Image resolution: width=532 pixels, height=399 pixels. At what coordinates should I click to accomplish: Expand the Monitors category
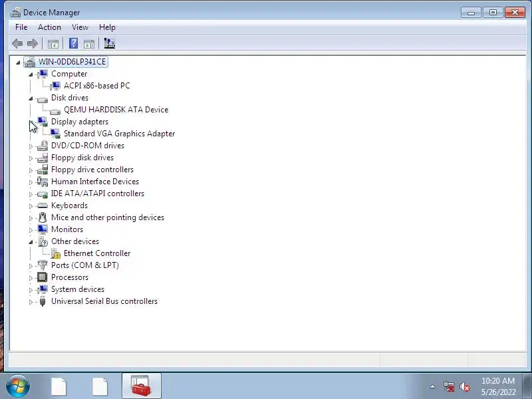pos(31,230)
